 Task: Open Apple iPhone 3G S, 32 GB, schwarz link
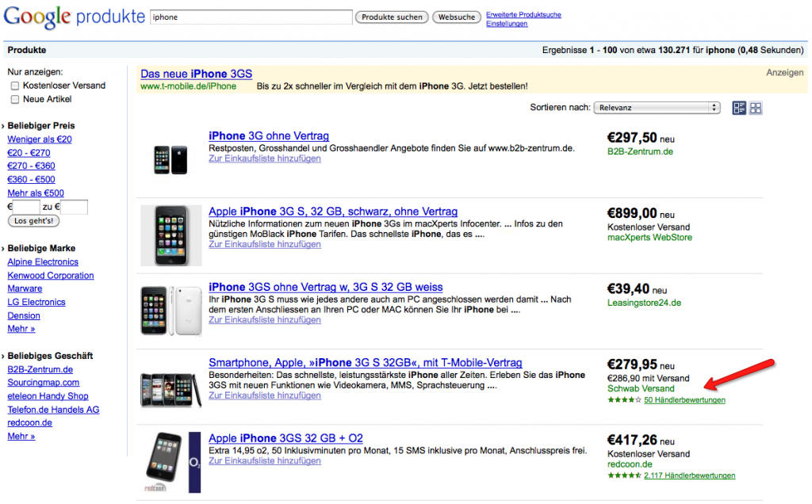[x=333, y=211]
